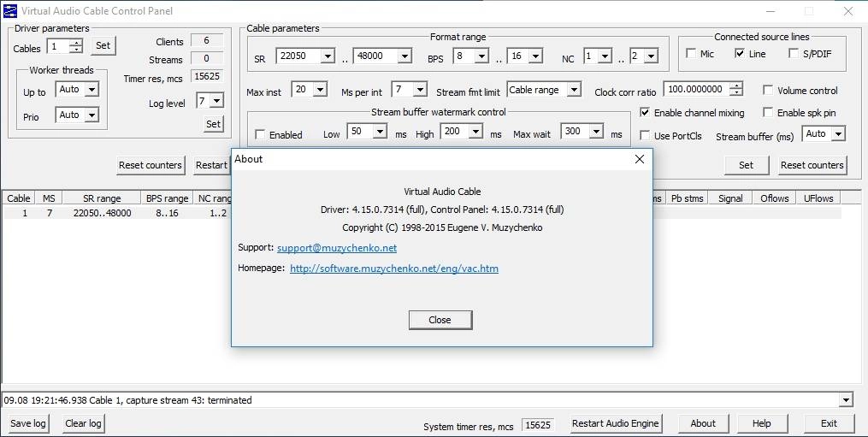Click the Oflows column header
This screenshot has height=437, width=868.
[x=775, y=198]
